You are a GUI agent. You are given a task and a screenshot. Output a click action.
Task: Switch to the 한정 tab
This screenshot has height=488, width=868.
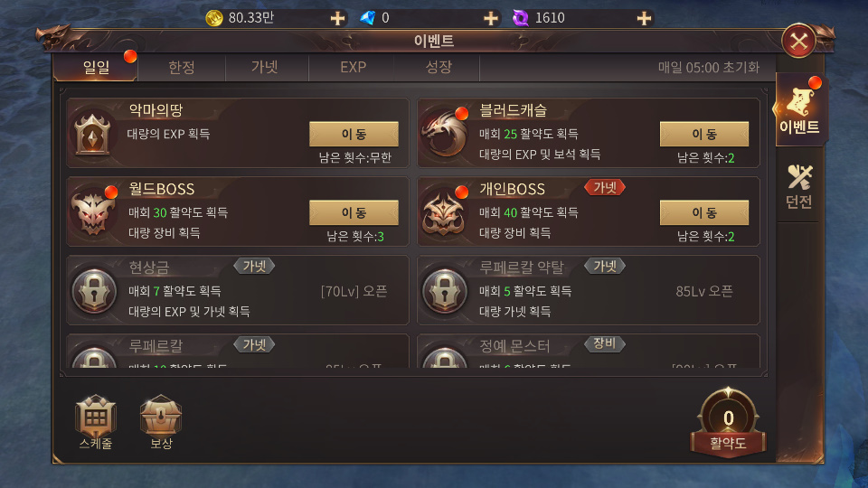tap(182, 68)
